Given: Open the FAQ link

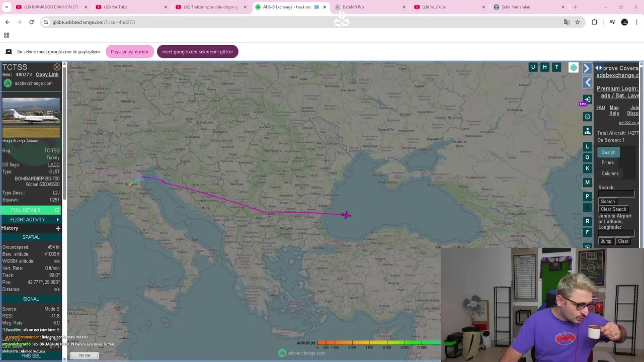Looking at the screenshot, I should [601, 108].
